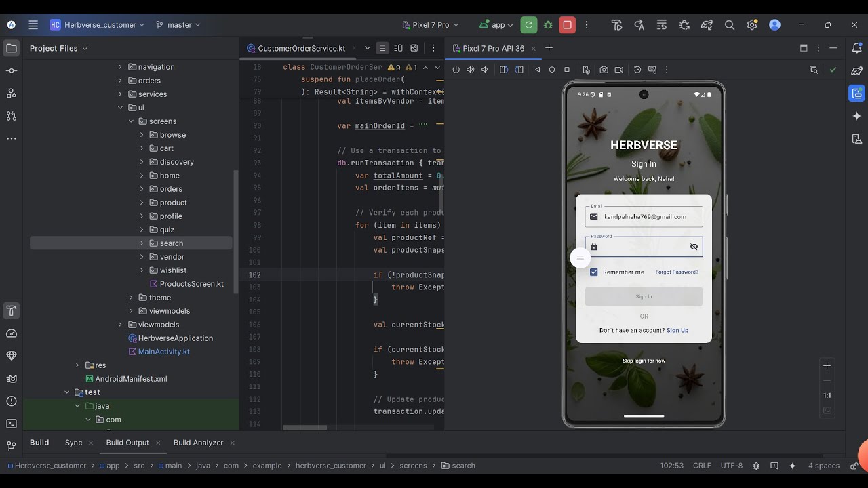
Task: Open editor tabs list chevron
Action: click(x=368, y=48)
